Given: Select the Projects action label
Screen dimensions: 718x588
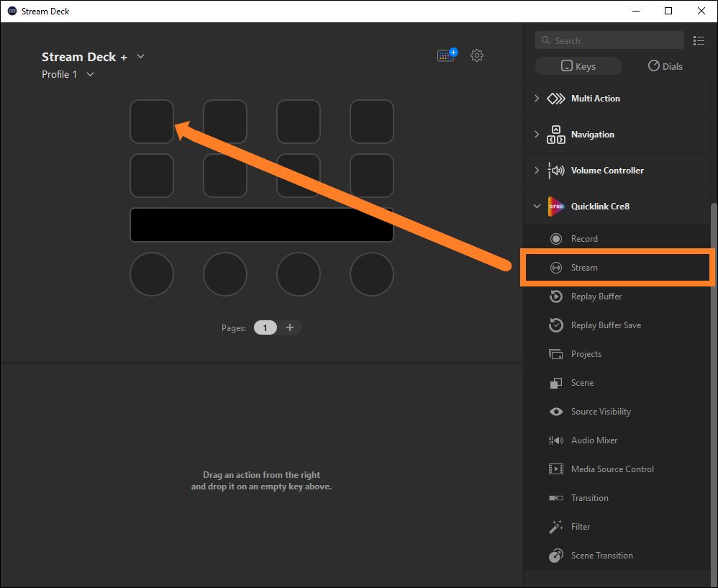Looking at the screenshot, I should click(x=586, y=354).
